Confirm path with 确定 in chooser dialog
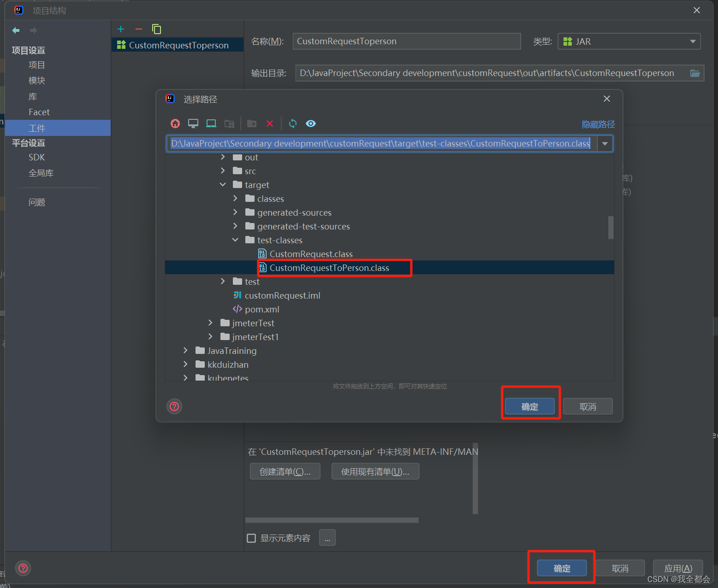718x588 pixels. point(530,406)
